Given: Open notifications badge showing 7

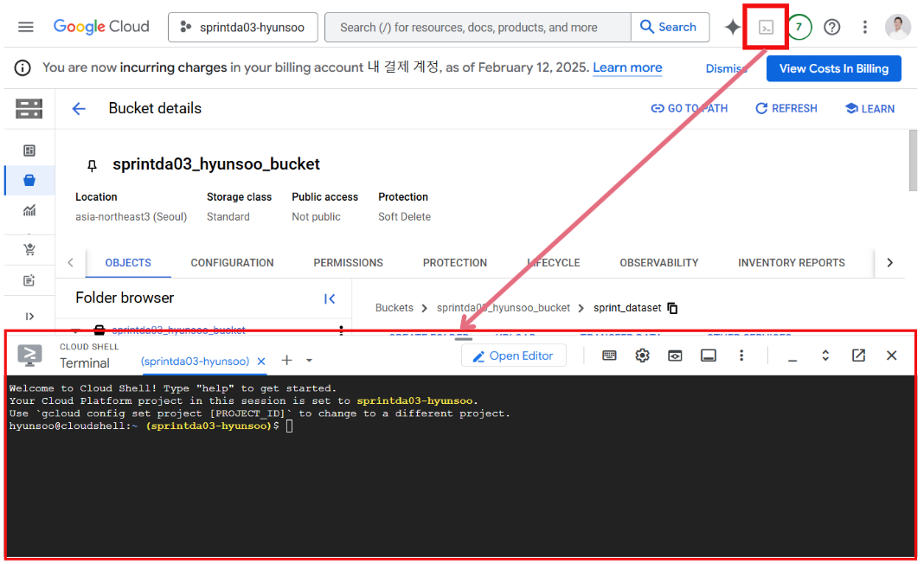Looking at the screenshot, I should 799,27.
